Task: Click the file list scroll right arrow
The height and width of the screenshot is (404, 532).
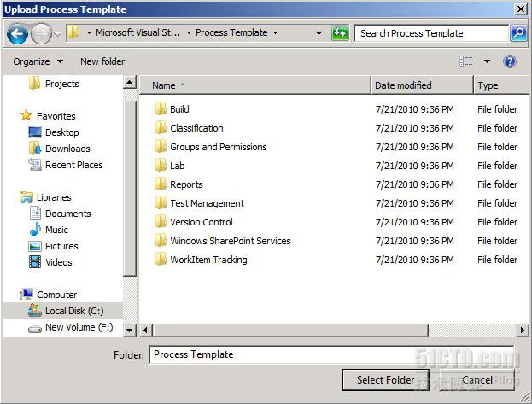Action: [x=522, y=330]
